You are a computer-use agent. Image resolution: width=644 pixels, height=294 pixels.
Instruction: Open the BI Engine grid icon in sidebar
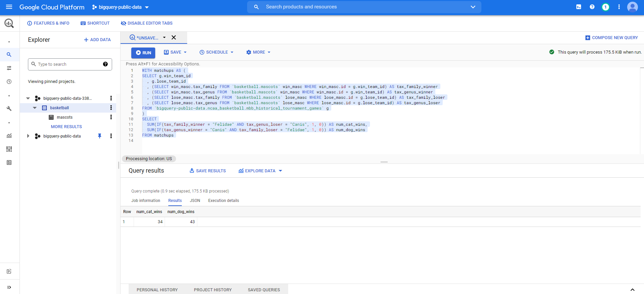(9, 149)
